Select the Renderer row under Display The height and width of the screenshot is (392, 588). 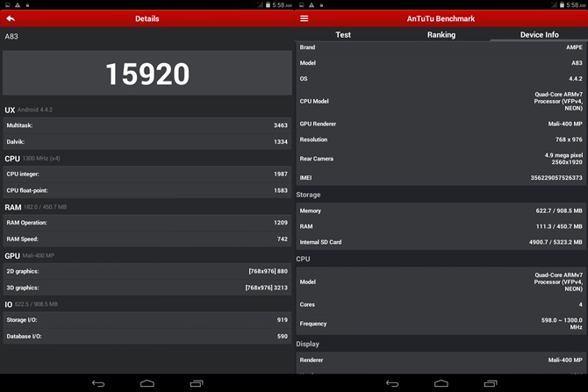(x=441, y=360)
